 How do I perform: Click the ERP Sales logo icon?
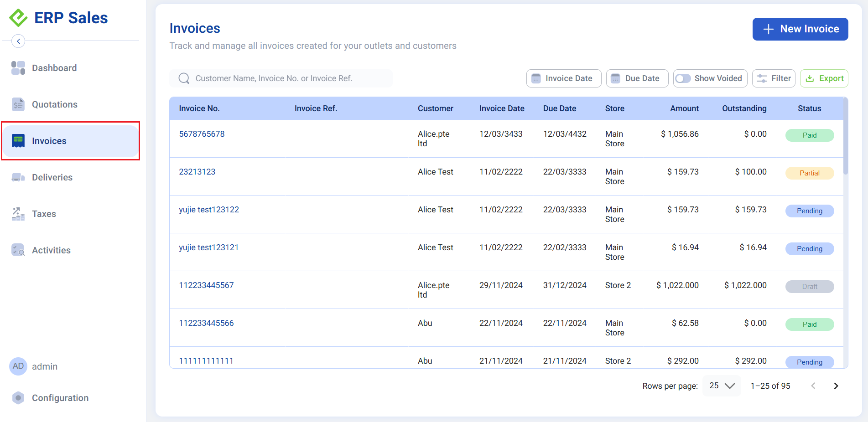18,17
